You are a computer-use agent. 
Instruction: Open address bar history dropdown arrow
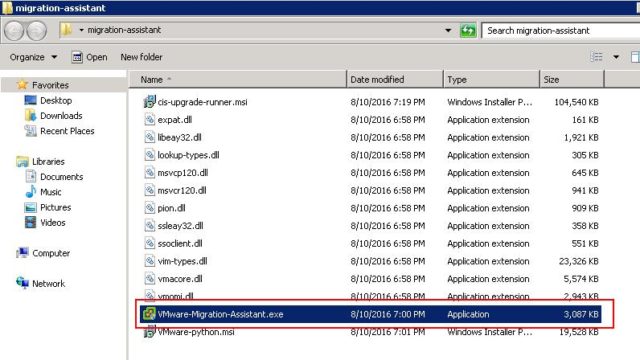448,31
